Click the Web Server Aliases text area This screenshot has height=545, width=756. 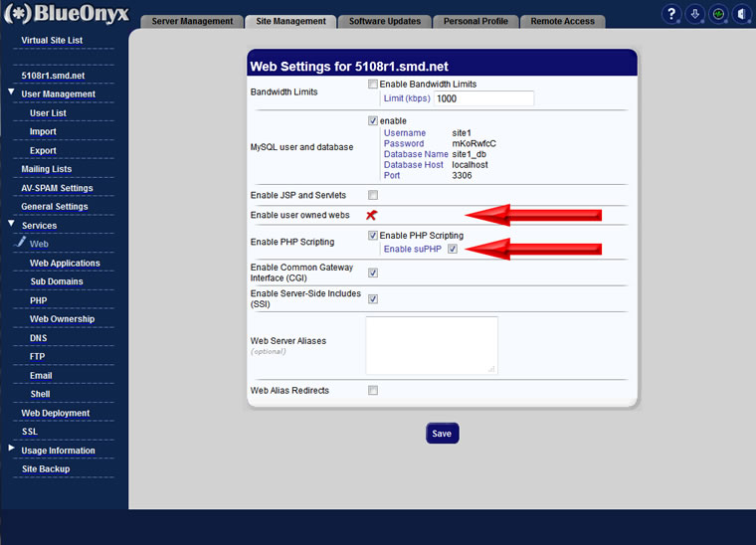pyautogui.click(x=432, y=345)
